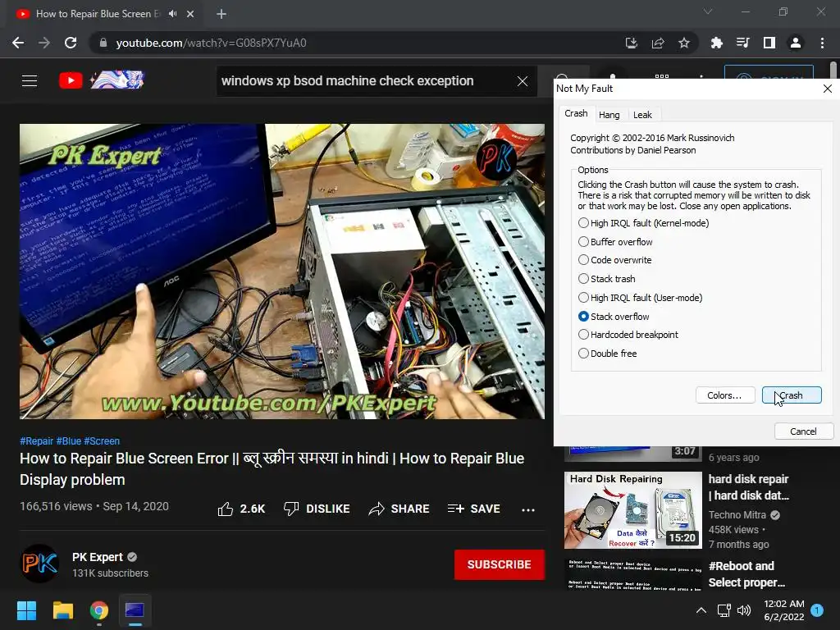Screen dimensions: 840x630
Task: Open the Crash tab in Not My Fault
Action: click(x=576, y=113)
